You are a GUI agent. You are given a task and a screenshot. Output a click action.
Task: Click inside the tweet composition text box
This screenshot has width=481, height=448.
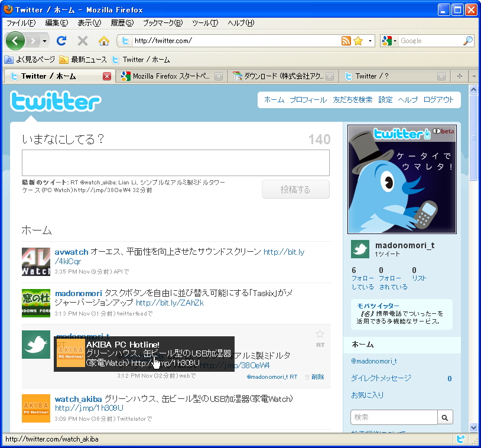pyautogui.click(x=175, y=163)
